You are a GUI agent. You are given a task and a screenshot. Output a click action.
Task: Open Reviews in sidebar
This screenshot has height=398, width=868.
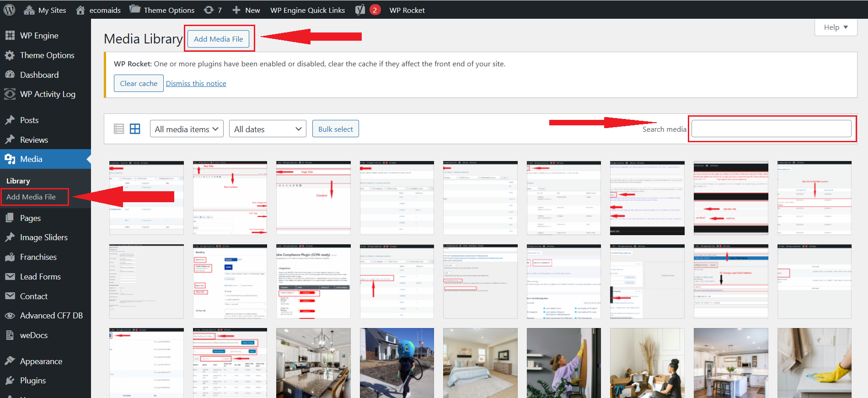(45, 140)
